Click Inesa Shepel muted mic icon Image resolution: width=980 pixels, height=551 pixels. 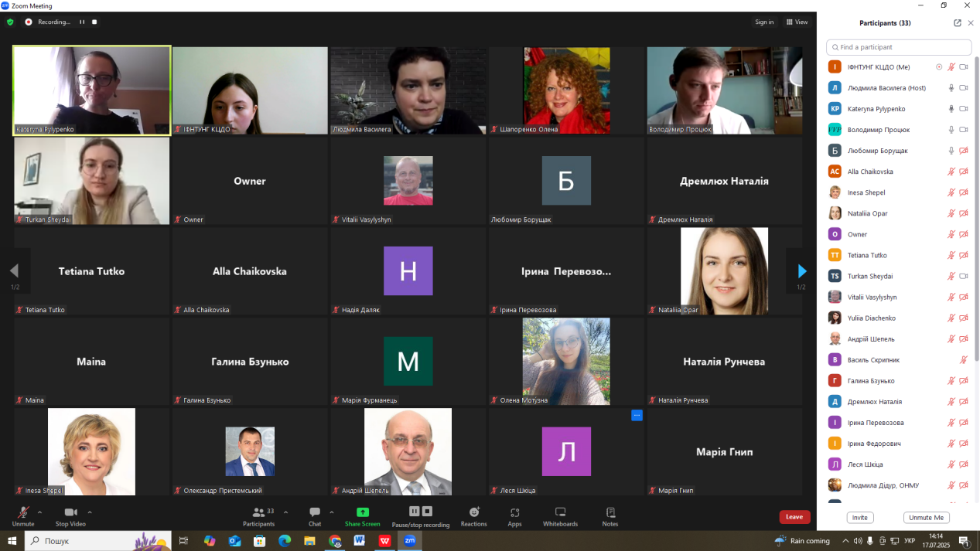[952, 192]
